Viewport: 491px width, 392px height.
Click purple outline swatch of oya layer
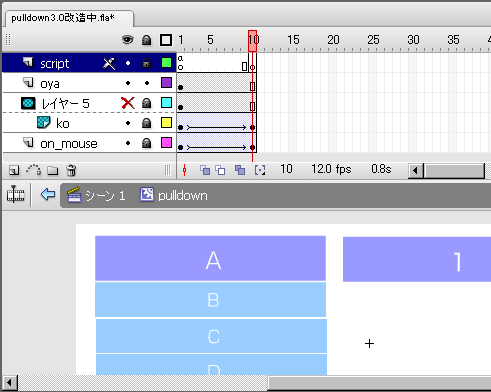(x=166, y=83)
